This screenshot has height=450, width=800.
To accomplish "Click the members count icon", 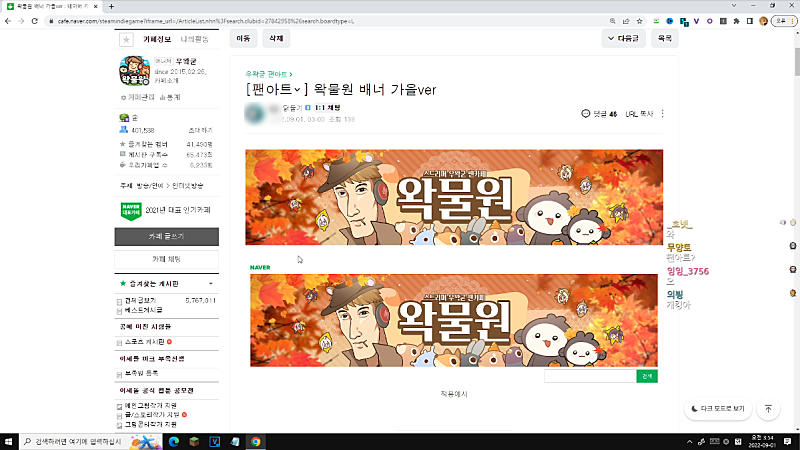I will pyautogui.click(x=123, y=130).
